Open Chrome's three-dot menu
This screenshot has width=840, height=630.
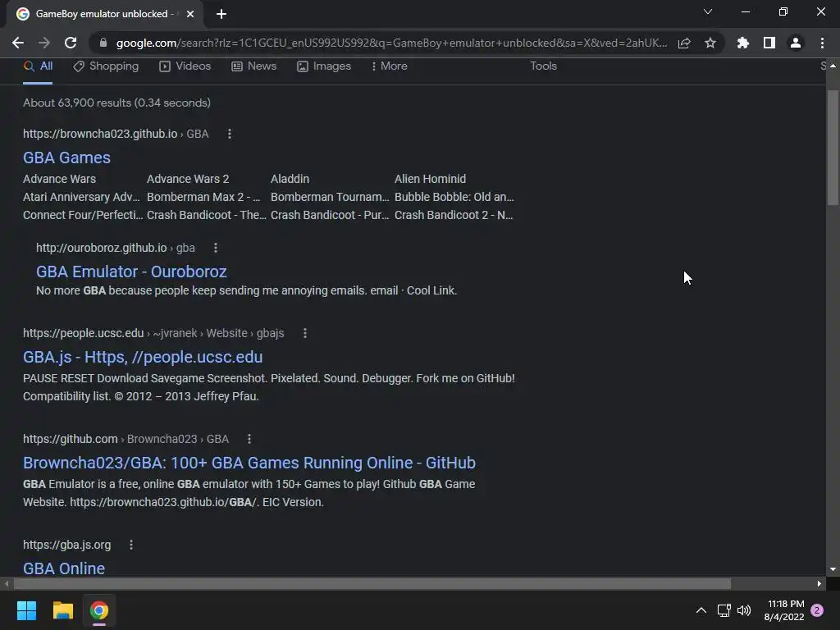point(822,43)
